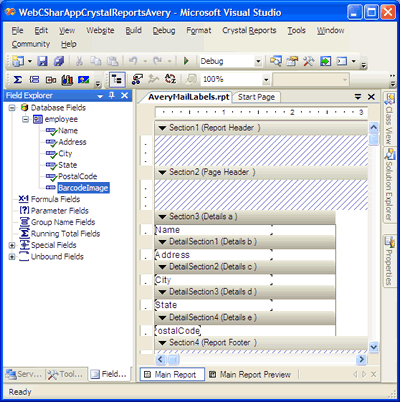Image resolution: width=400 pixels, height=402 pixels.
Task: Expand Special Fields node
Action: click(12, 245)
